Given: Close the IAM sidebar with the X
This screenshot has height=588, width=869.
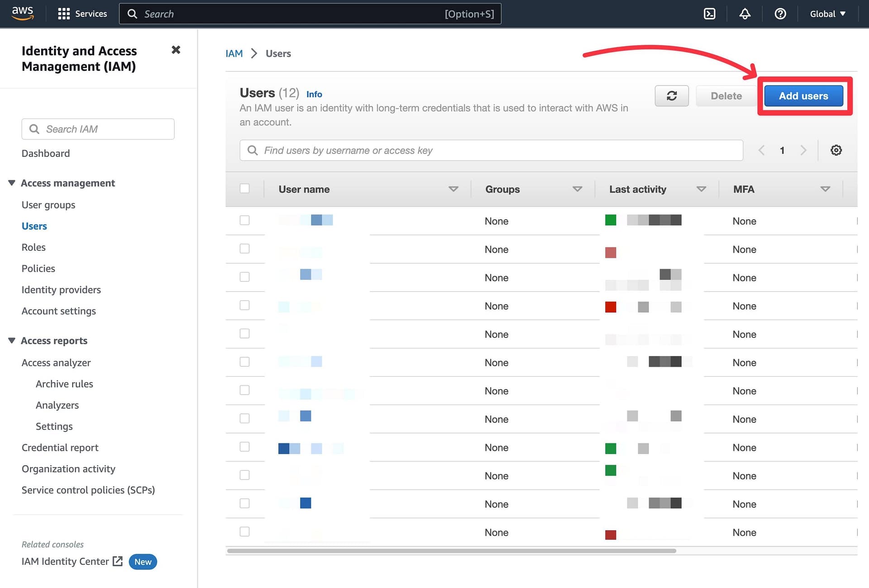Looking at the screenshot, I should tap(176, 50).
